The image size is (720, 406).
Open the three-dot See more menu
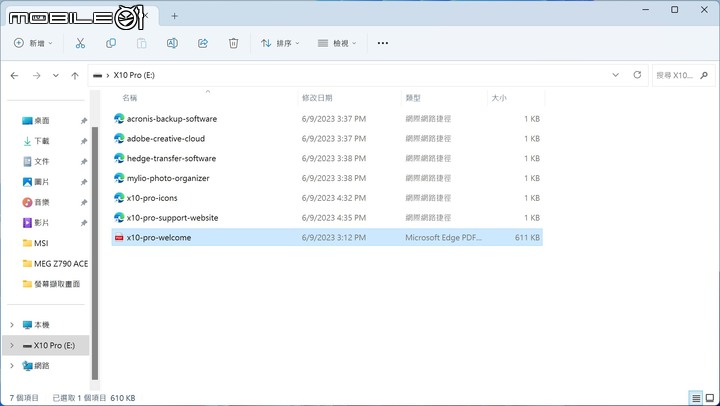click(382, 43)
